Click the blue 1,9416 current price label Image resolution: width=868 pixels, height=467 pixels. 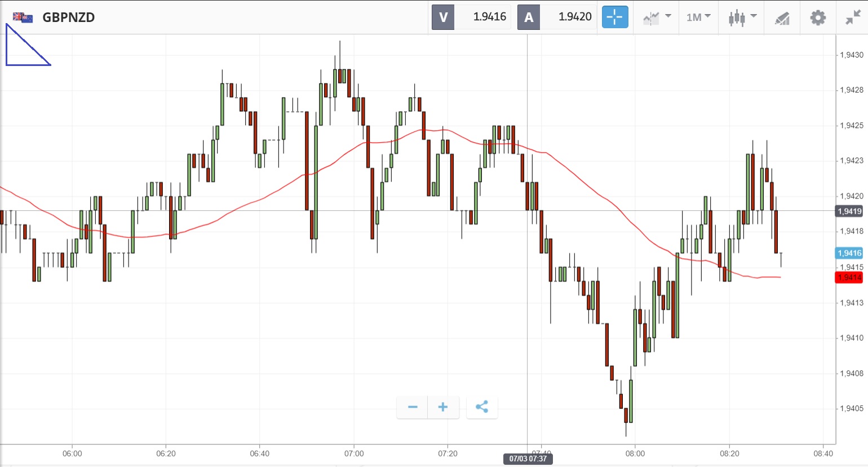coord(849,253)
